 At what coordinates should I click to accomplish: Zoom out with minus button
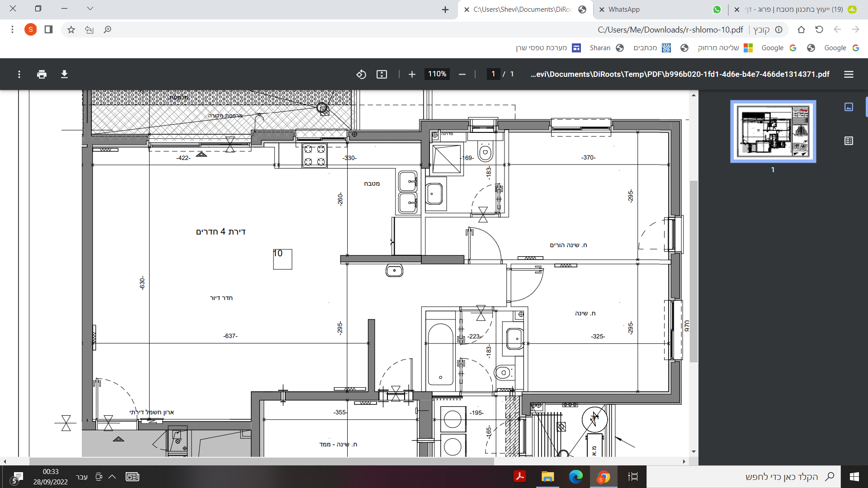tap(462, 74)
